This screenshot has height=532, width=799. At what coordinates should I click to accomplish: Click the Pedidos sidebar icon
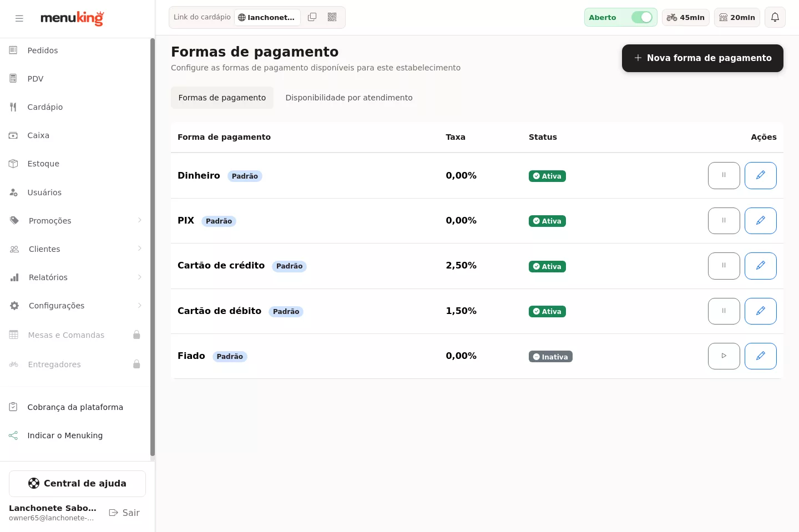[13, 50]
